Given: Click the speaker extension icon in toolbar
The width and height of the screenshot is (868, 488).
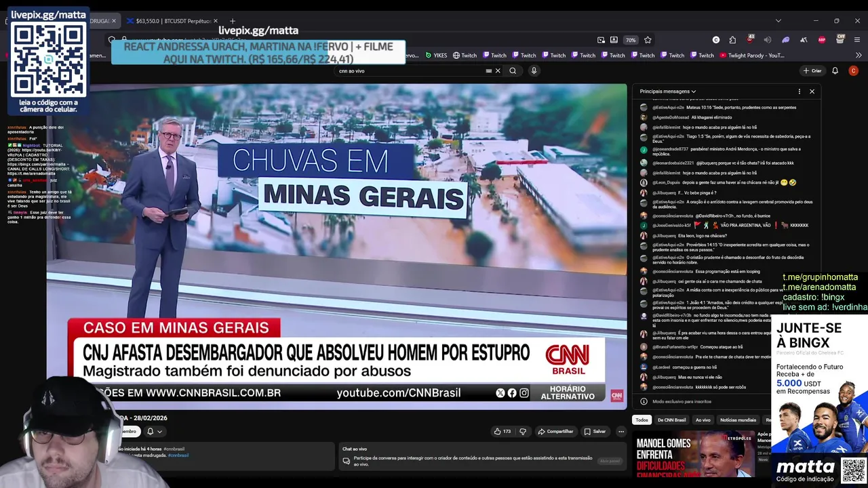Looking at the screenshot, I should [x=768, y=40].
